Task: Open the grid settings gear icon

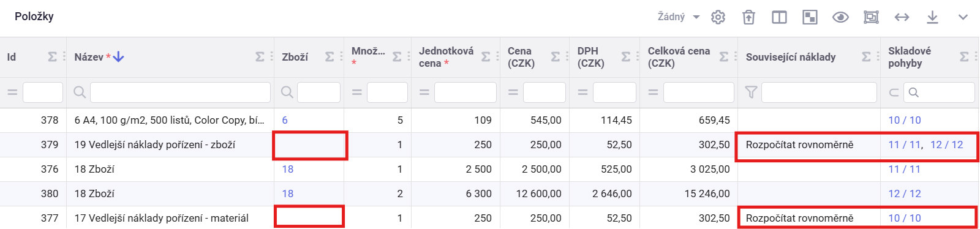Action: coord(718,17)
